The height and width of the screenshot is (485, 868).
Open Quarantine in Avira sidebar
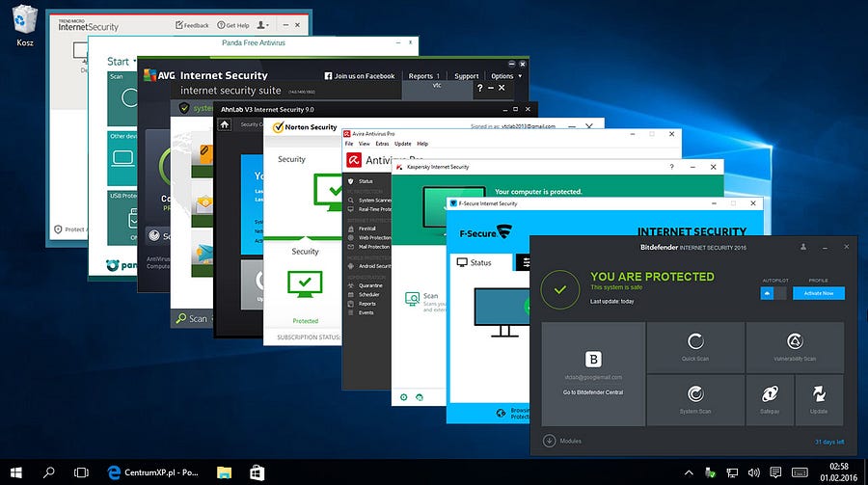click(366, 285)
